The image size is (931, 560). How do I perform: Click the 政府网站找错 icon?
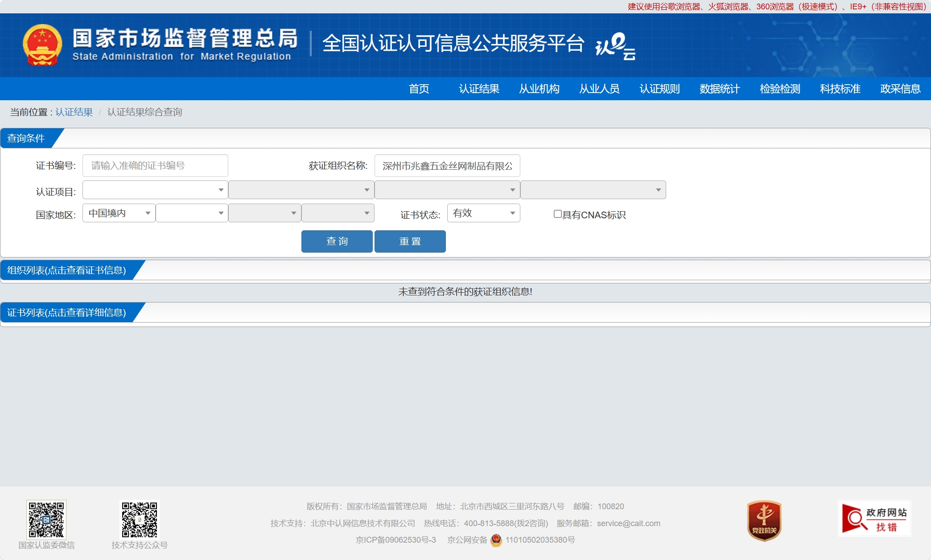coord(874,519)
